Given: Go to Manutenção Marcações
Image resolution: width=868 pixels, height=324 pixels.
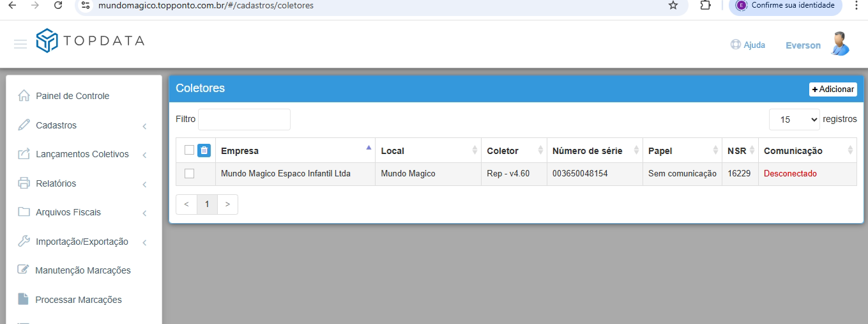Looking at the screenshot, I should click(x=82, y=270).
